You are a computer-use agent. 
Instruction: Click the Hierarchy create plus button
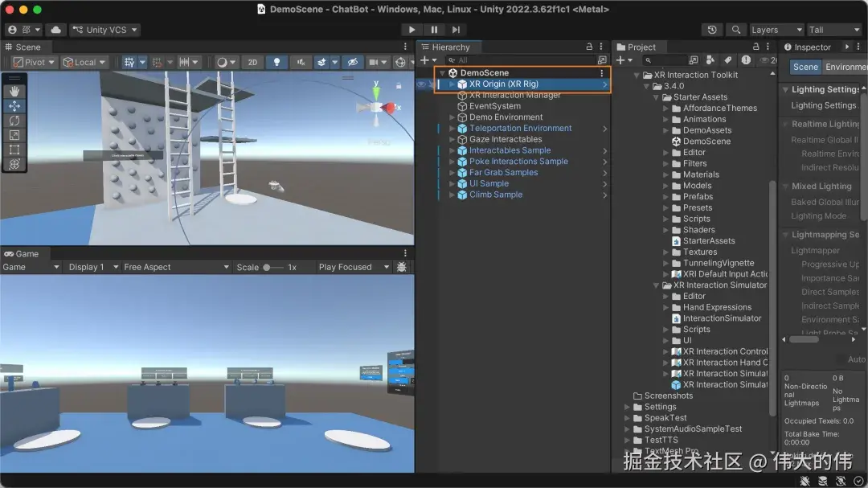coord(428,59)
